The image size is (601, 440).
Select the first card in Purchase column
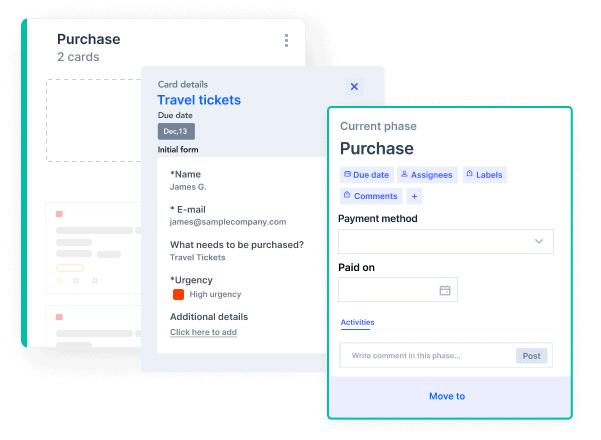point(95,247)
